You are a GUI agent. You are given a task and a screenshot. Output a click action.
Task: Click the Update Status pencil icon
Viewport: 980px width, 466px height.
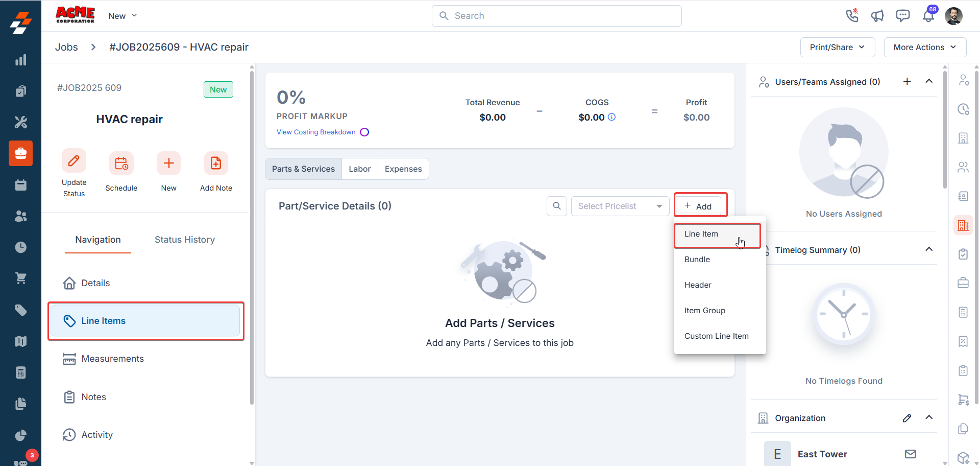(x=74, y=161)
